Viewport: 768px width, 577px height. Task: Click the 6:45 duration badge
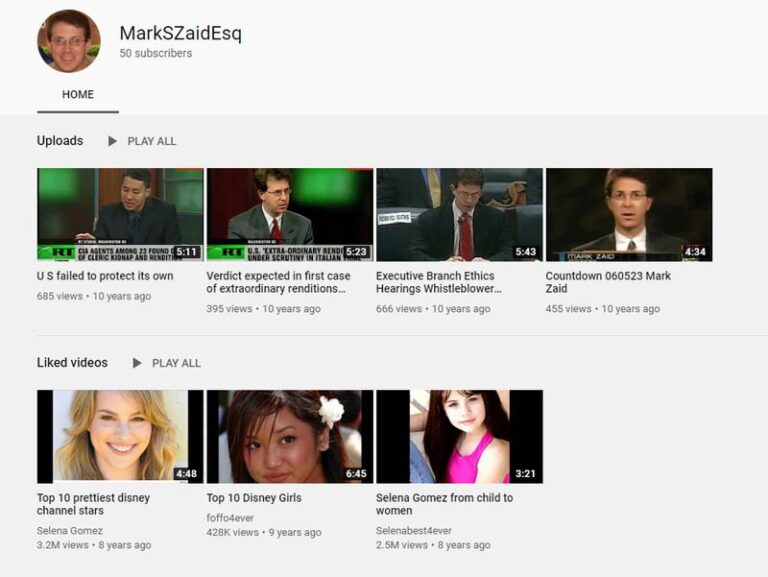point(356,474)
